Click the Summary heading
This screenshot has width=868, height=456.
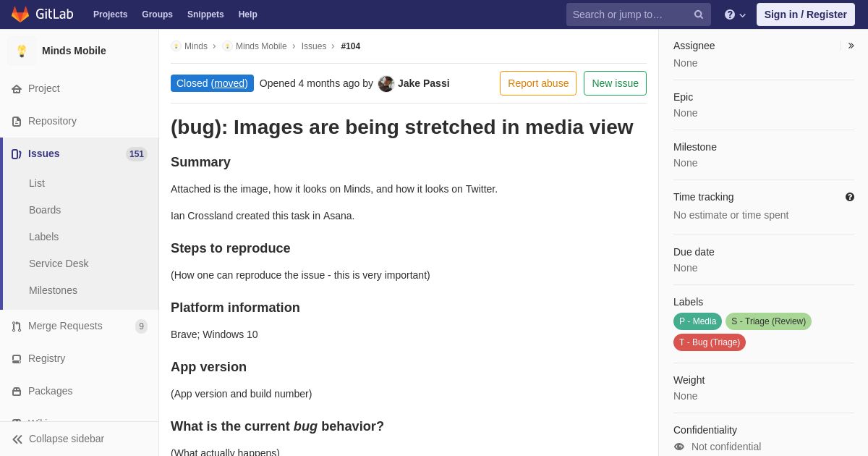(x=200, y=162)
